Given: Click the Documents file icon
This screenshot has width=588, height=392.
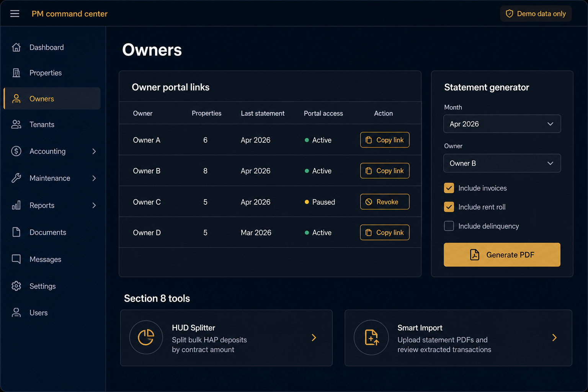Looking at the screenshot, I should [x=16, y=232].
